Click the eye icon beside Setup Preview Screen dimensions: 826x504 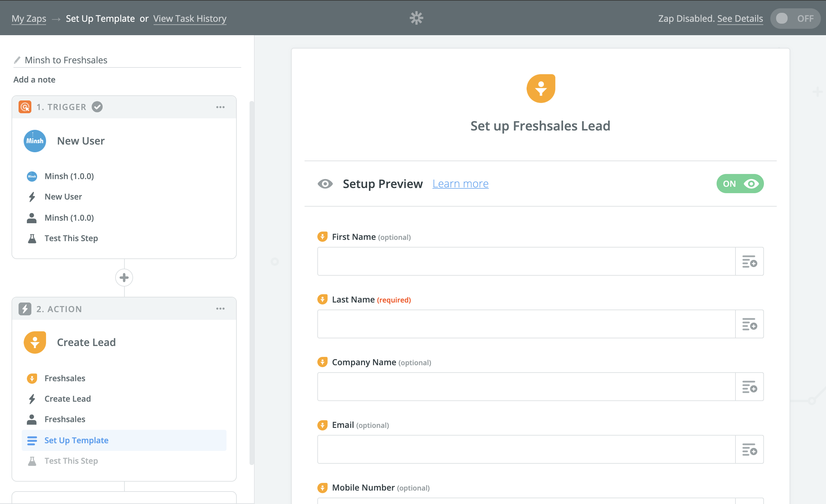[325, 184]
